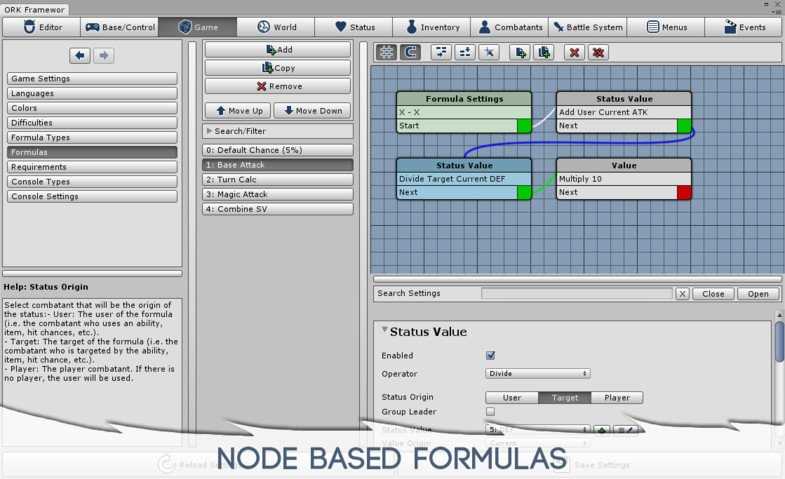Toggle the Enabled checkbox
This screenshot has height=479, width=785.
coord(491,355)
